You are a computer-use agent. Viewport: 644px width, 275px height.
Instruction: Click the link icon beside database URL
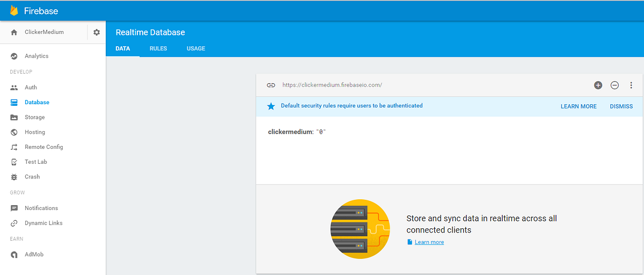tap(271, 85)
